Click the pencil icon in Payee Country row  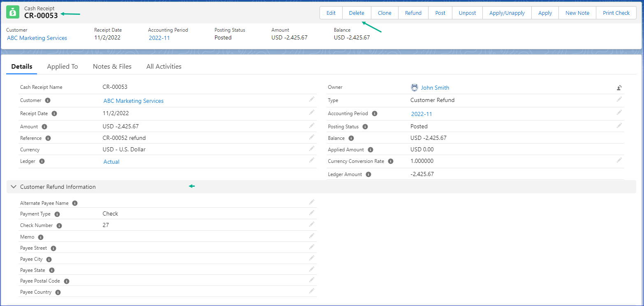(x=312, y=291)
